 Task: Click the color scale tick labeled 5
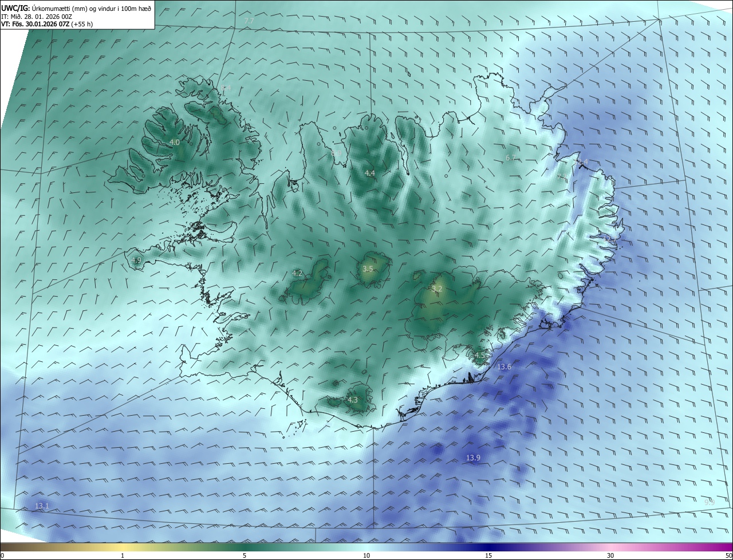coord(245,555)
